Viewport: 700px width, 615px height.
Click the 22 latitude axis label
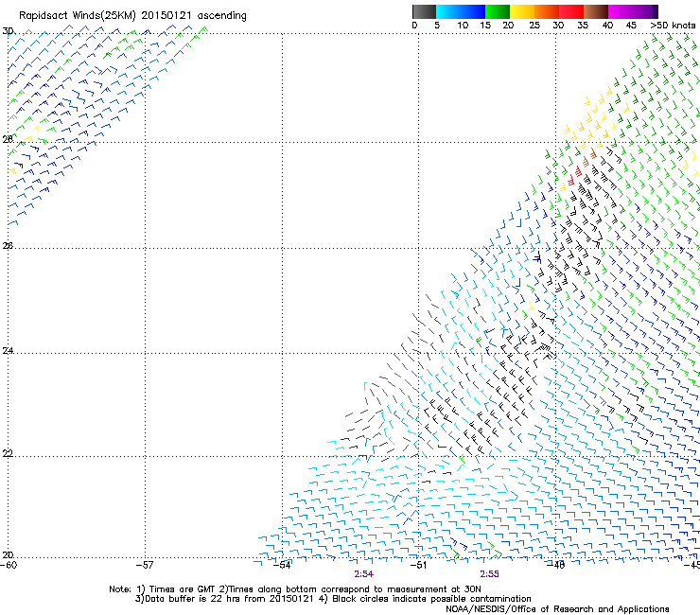(8, 454)
